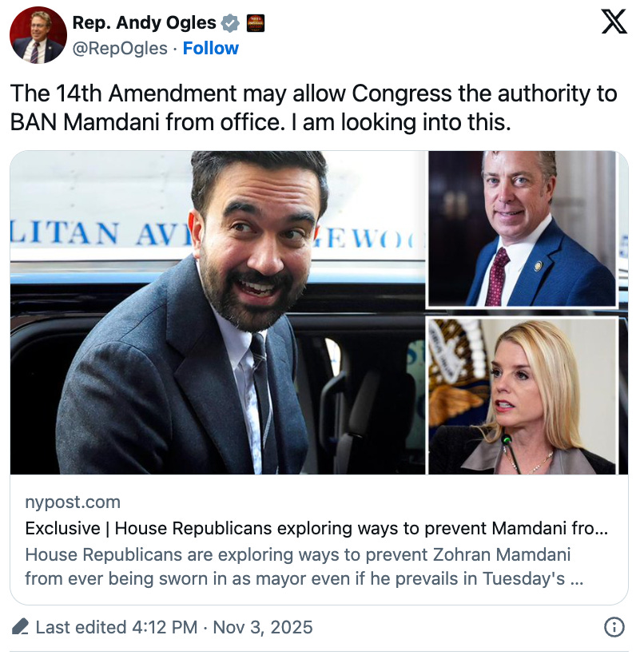Click the tweet text about the 14th Amendment
The image size is (644, 655).
313,108
